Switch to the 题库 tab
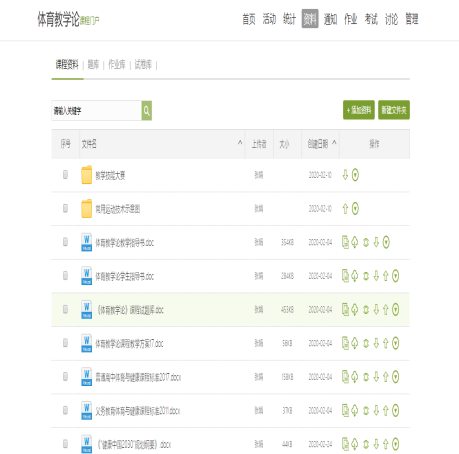Screen dimensions: 459x454 click(93, 64)
